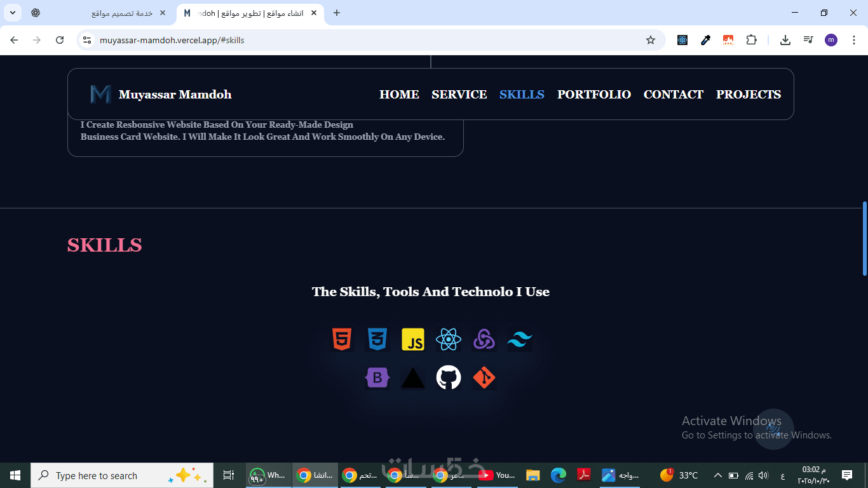View site information icon in address bar
868x488 pixels.
click(x=88, y=40)
